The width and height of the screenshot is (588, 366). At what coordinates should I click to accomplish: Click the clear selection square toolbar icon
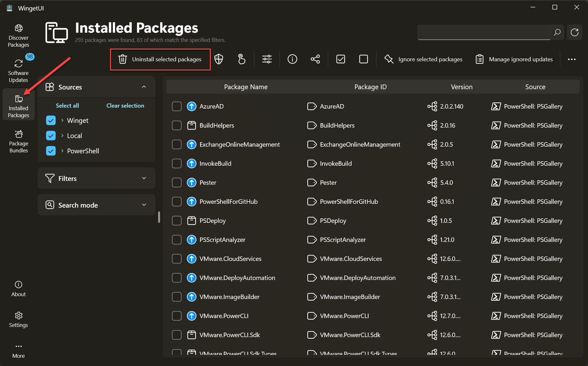pyautogui.click(x=363, y=59)
